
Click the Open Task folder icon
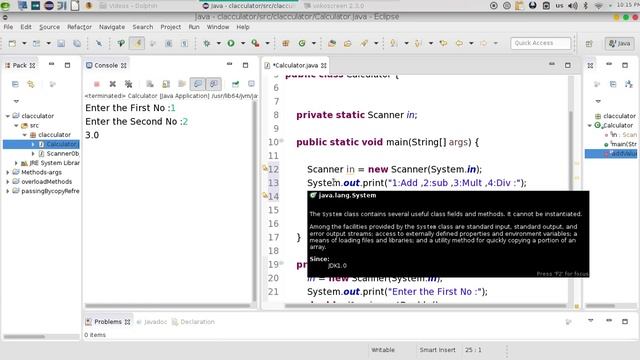click(348, 43)
